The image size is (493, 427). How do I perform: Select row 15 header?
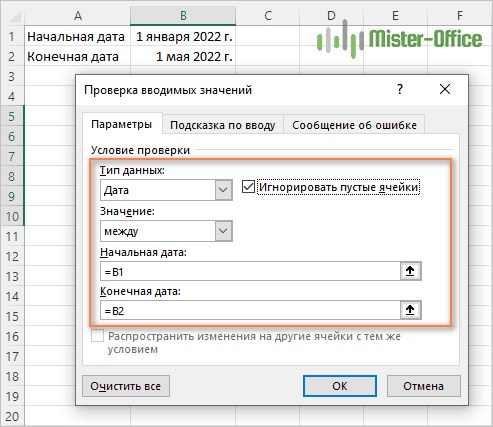[x=12, y=316]
